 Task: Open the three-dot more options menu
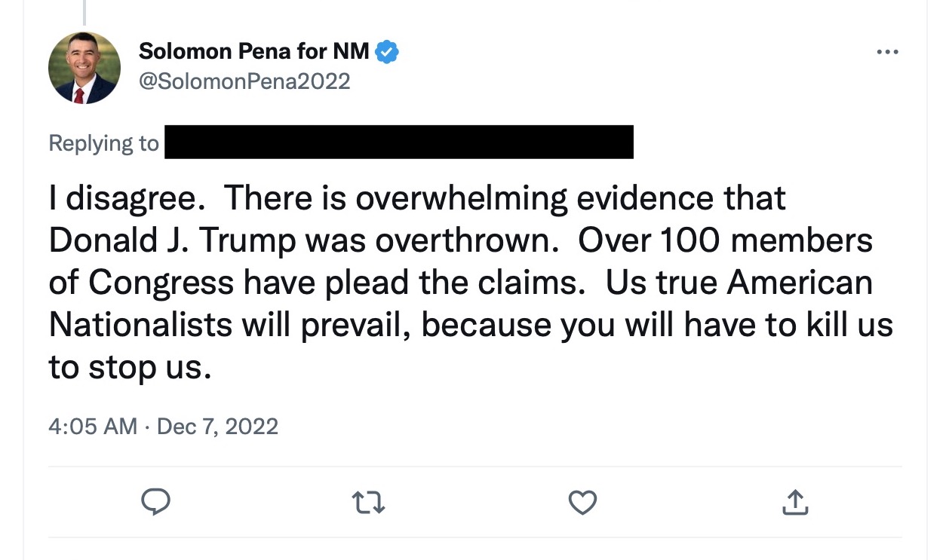tap(887, 53)
